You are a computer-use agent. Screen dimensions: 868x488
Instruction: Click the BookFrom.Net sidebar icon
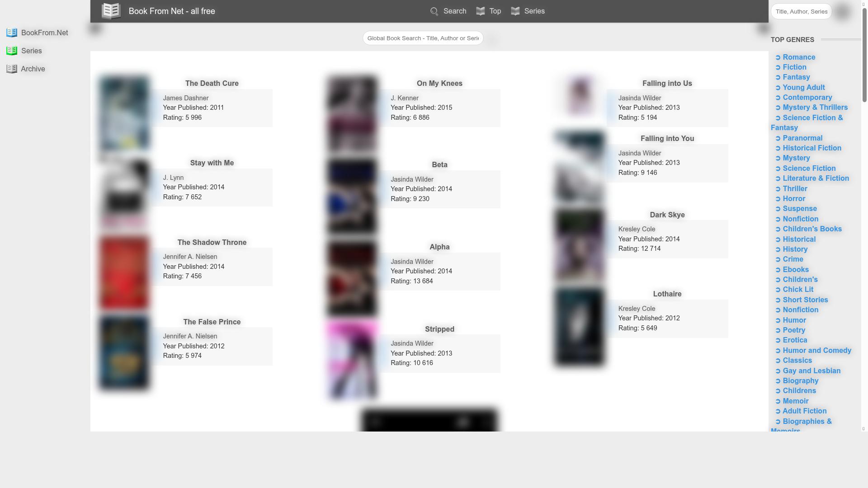pos(12,33)
